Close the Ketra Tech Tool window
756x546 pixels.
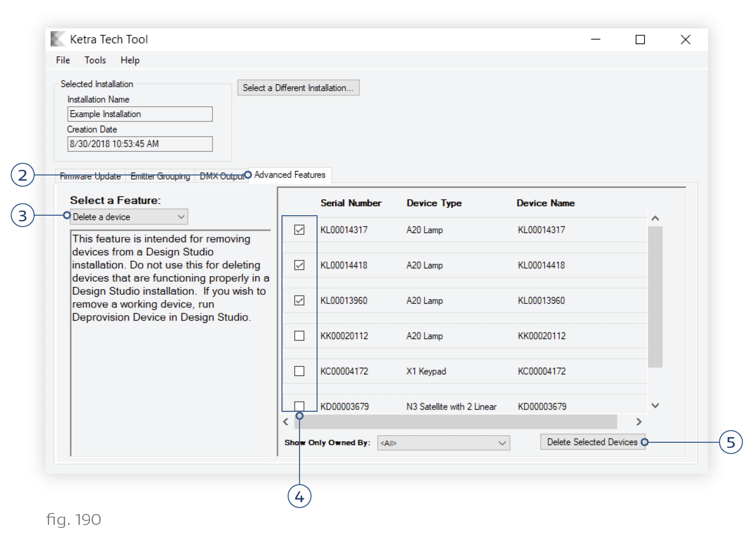tap(685, 39)
